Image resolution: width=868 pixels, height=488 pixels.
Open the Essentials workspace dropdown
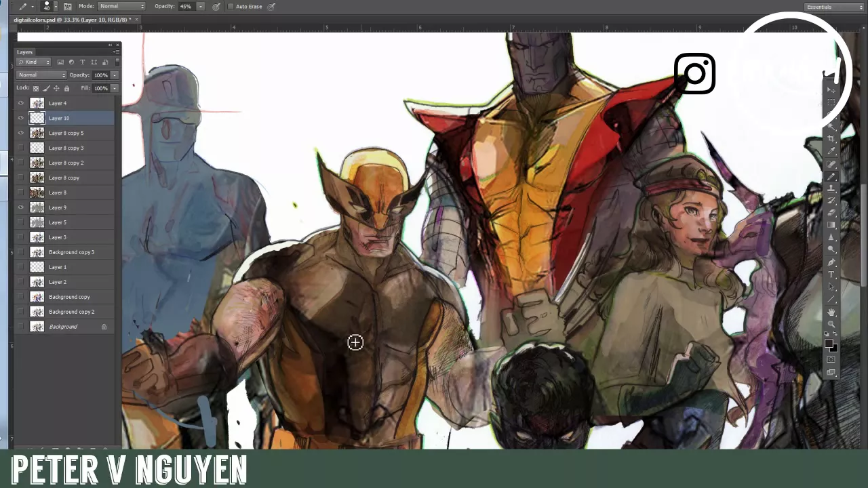[x=834, y=7]
